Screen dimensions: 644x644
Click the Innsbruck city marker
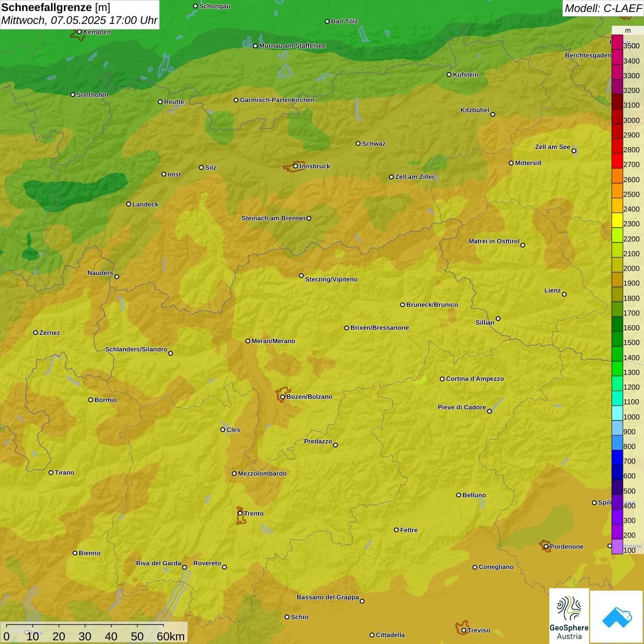(295, 166)
